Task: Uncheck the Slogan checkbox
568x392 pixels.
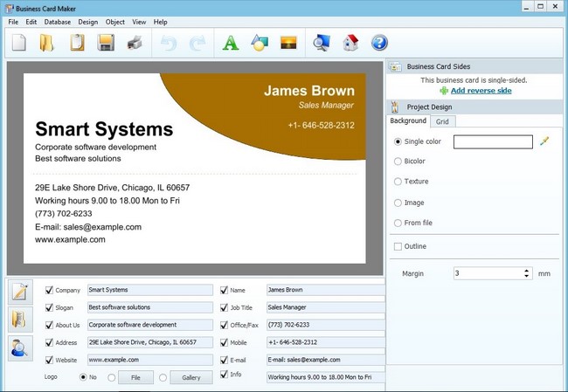Action: coord(49,307)
